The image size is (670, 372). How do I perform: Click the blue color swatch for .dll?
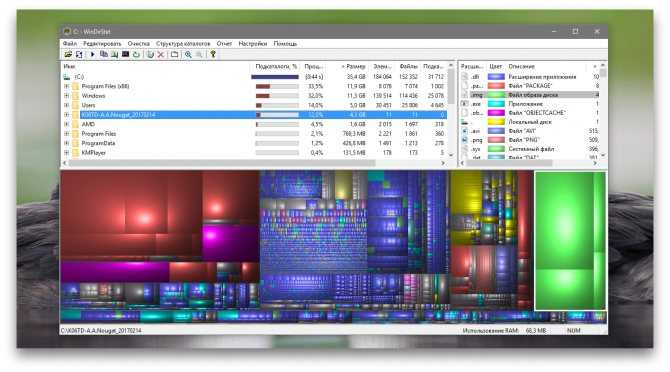[496, 77]
